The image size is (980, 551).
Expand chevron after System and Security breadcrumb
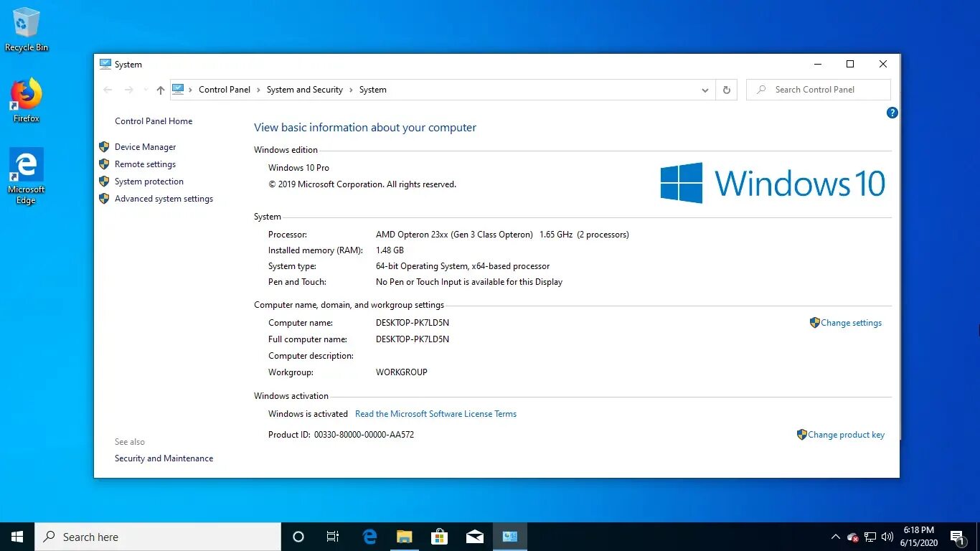coord(352,90)
